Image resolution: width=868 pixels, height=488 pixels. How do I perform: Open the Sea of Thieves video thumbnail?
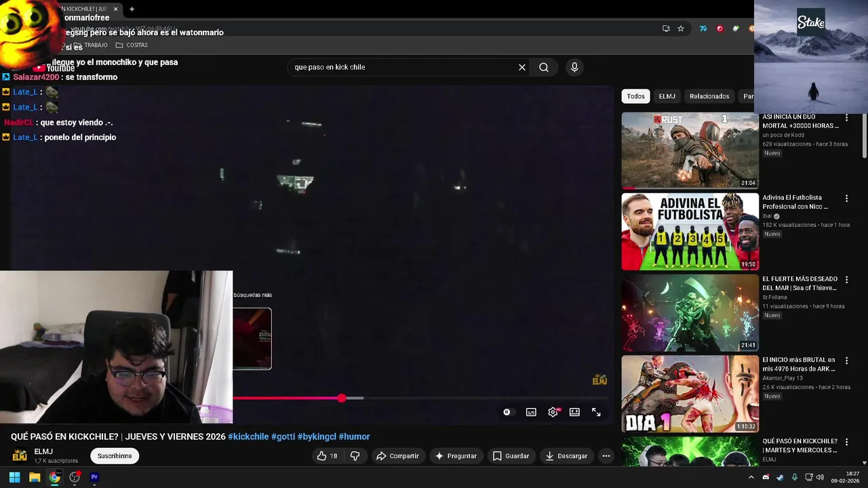tap(690, 312)
